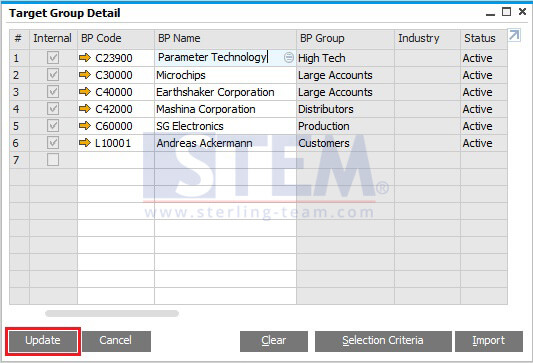Click the choose-from-list icon in BP Name
This screenshot has width=533, height=363.
(289, 58)
